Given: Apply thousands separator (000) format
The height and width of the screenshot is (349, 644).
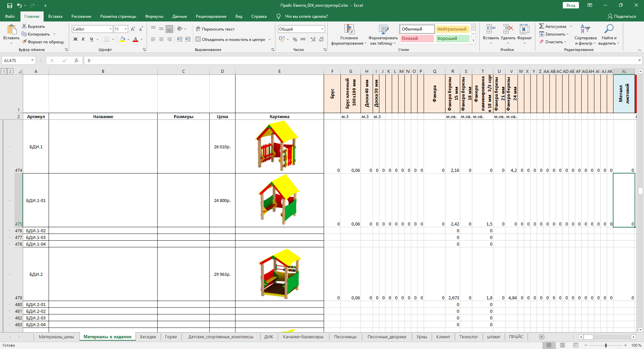Looking at the screenshot, I should click(x=303, y=39).
